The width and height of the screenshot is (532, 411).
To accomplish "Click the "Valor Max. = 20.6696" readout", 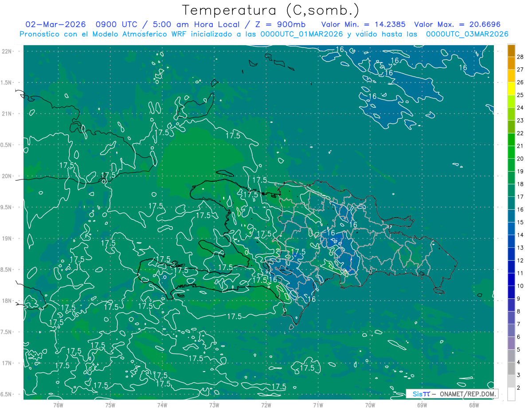I will [458, 24].
